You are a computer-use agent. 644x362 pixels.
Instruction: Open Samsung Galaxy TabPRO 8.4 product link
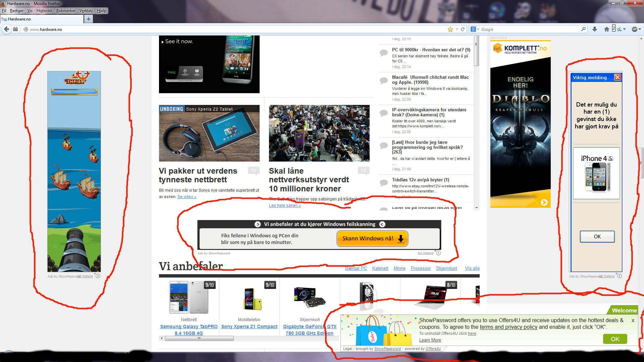(x=189, y=330)
